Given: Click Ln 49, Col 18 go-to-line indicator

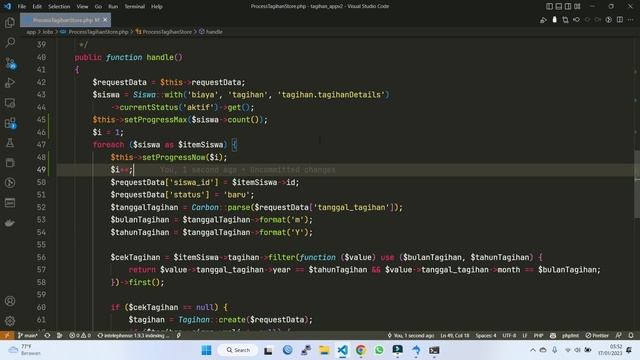Looking at the screenshot, I should pos(455,335).
